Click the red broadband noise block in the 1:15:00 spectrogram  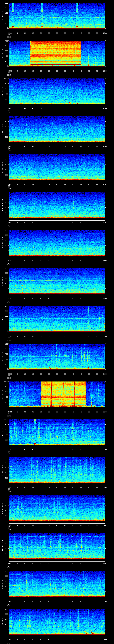pos(56,53)
